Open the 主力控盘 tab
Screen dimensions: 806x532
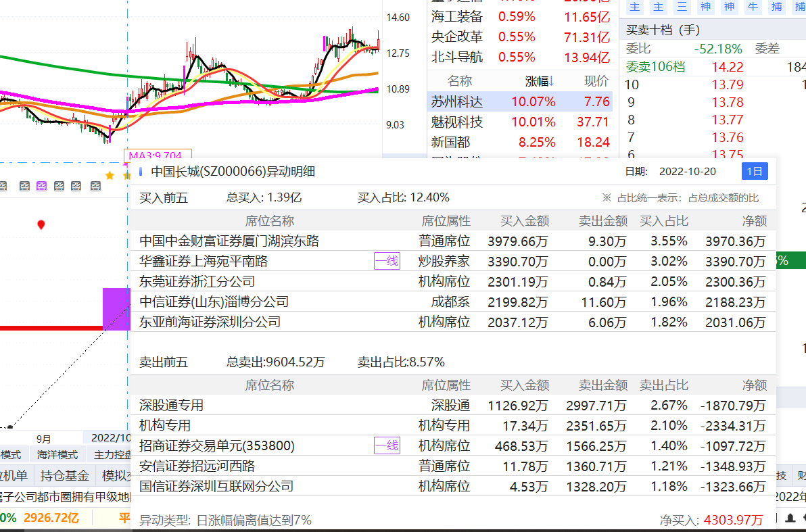click(x=110, y=455)
